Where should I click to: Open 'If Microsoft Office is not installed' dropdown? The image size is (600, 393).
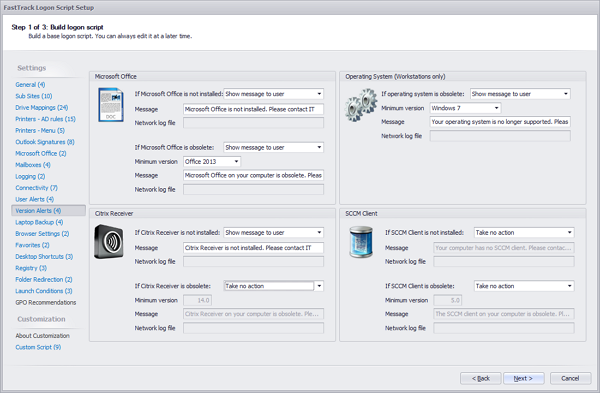pyautogui.click(x=273, y=94)
